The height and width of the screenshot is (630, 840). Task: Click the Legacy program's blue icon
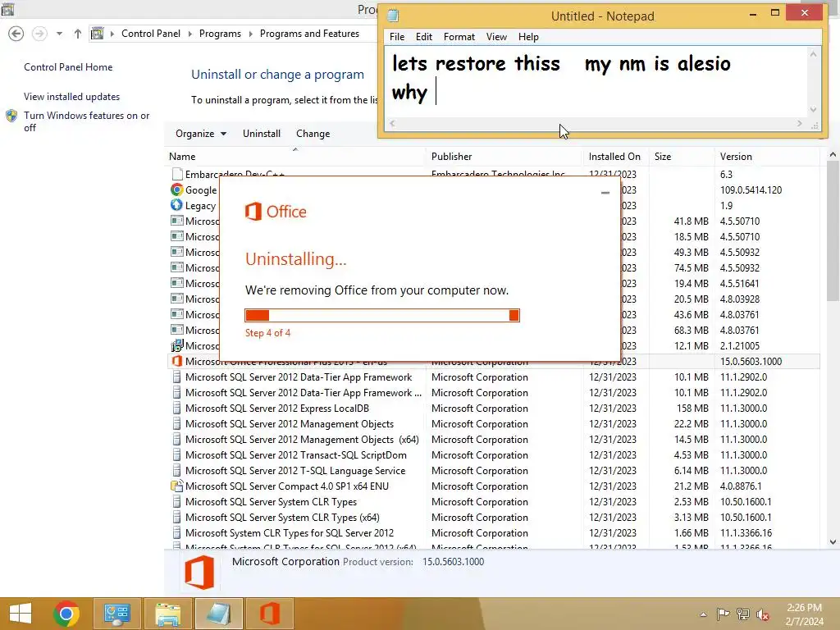point(177,205)
